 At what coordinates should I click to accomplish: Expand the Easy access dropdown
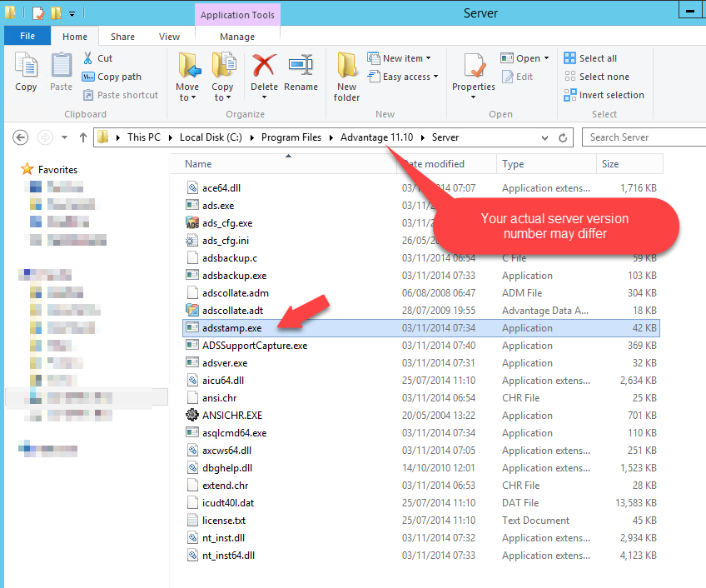click(x=406, y=77)
